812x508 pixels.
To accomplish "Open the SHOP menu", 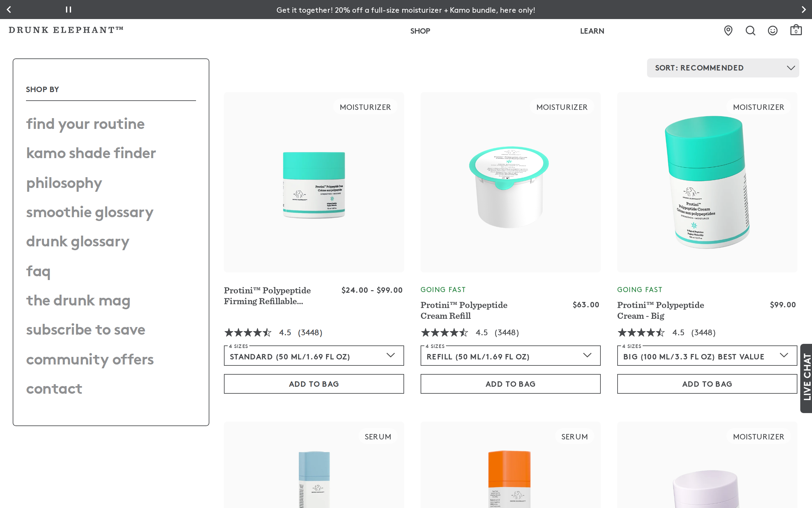I will 420,31.
